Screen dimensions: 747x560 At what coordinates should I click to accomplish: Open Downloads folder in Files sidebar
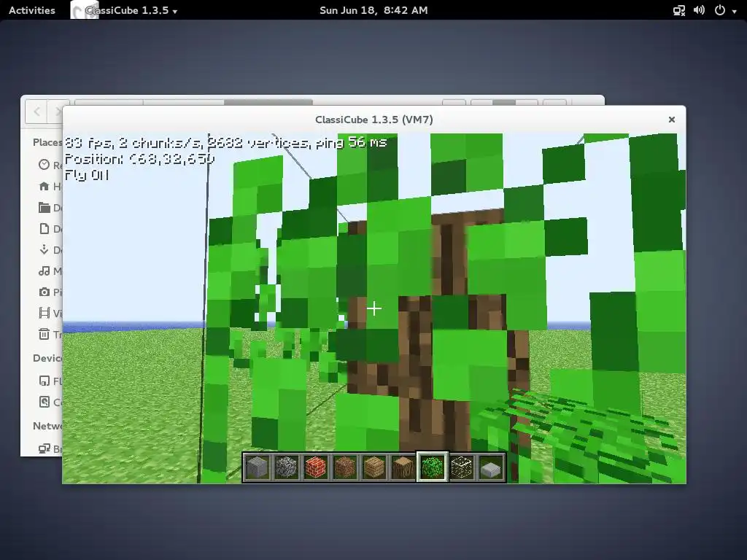coord(50,249)
